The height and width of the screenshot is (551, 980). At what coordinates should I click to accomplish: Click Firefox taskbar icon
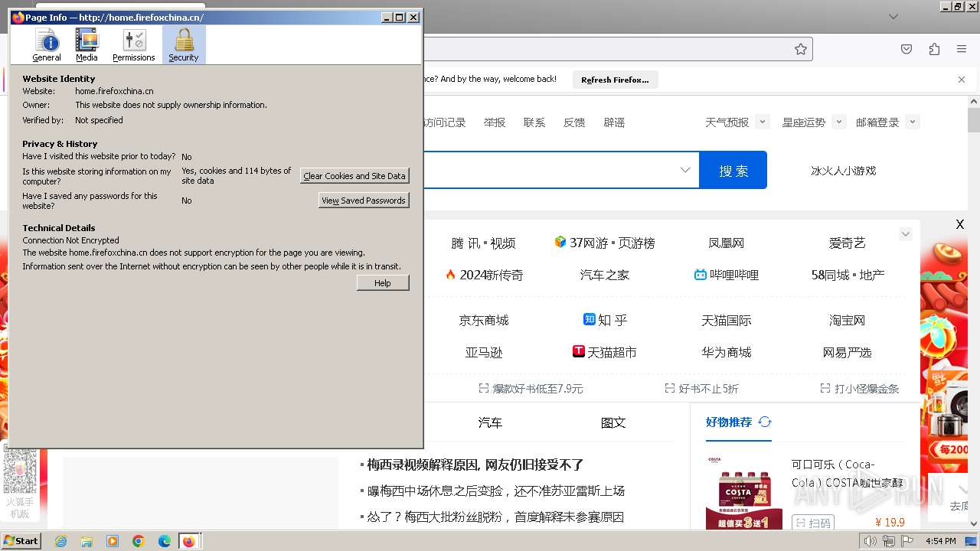[189, 541]
